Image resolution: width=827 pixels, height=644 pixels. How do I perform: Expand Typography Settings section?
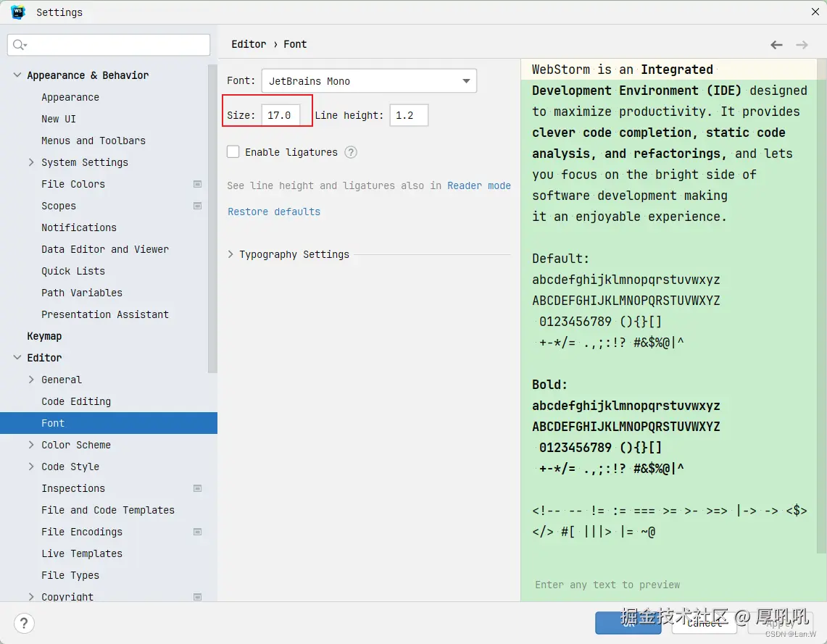tap(230, 254)
